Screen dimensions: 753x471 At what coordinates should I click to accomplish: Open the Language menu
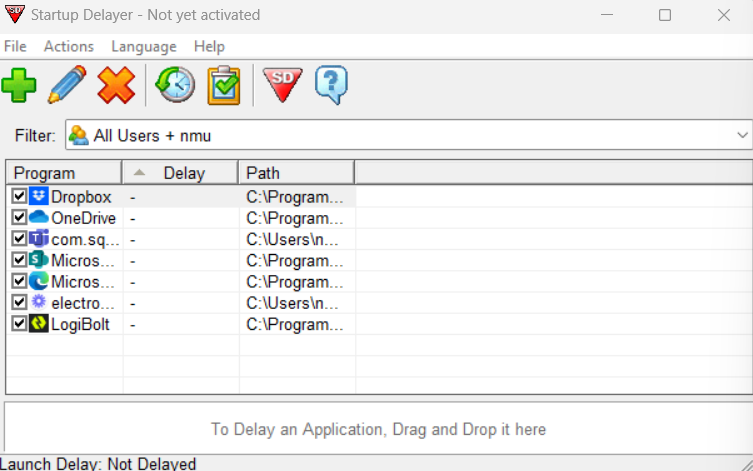pos(144,46)
